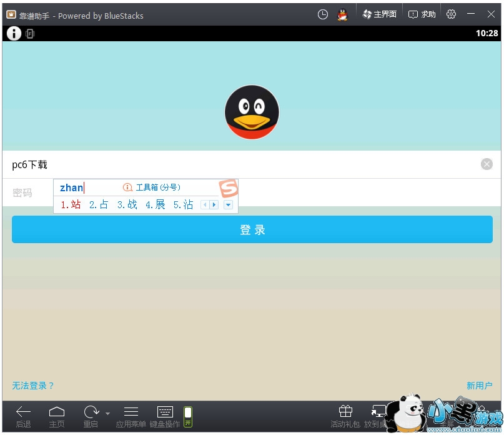Expand the dropdown arrow beside 重启
This screenshot has height=435, width=504.
(107, 414)
